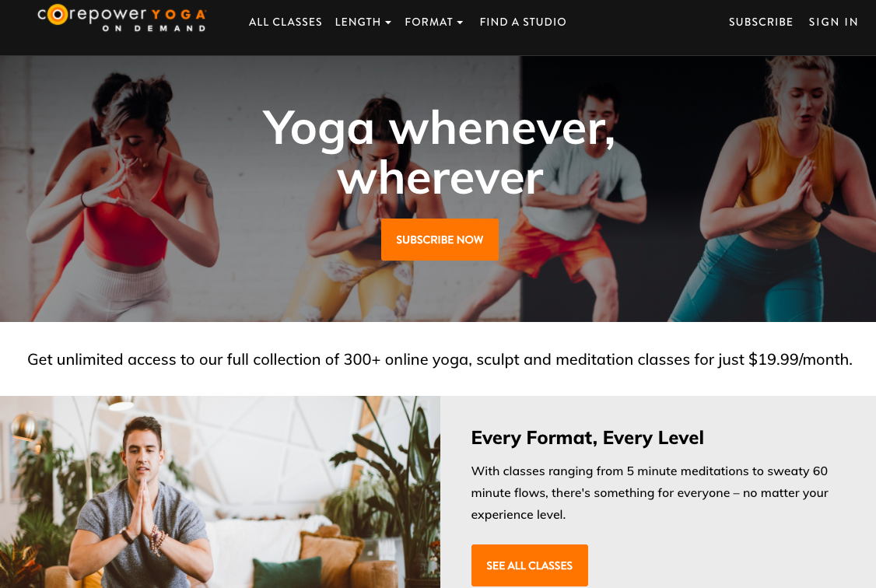Click Sign In in the header
This screenshot has height=588, width=876.
pos(833,22)
